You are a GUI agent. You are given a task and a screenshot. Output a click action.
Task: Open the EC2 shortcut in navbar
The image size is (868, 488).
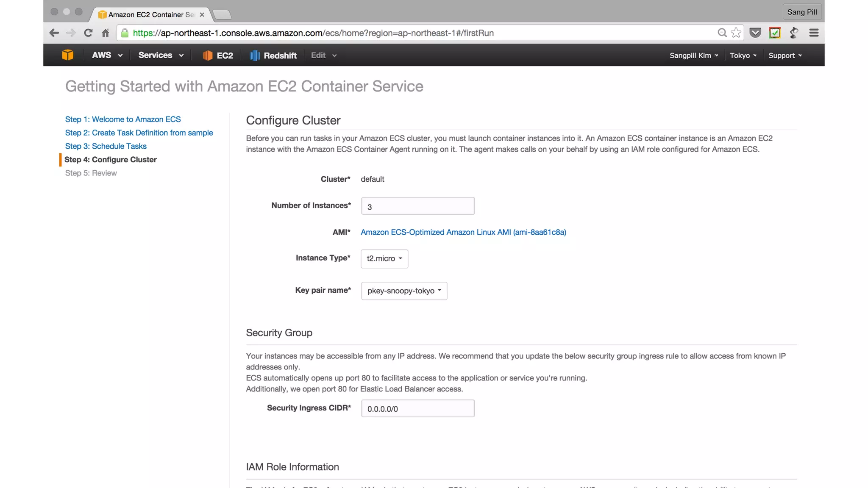(x=218, y=55)
